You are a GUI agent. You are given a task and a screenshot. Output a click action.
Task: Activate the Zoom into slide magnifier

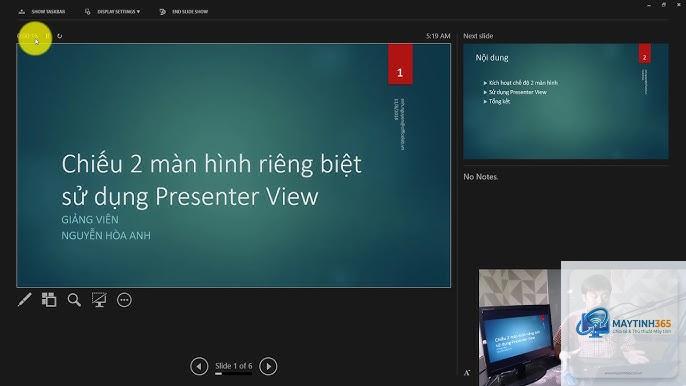[x=74, y=300]
